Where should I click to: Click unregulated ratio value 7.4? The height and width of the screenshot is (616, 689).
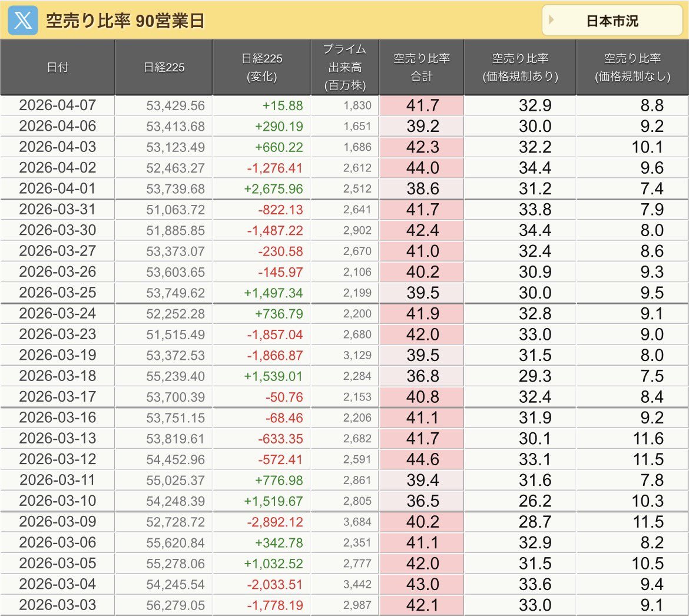point(652,188)
